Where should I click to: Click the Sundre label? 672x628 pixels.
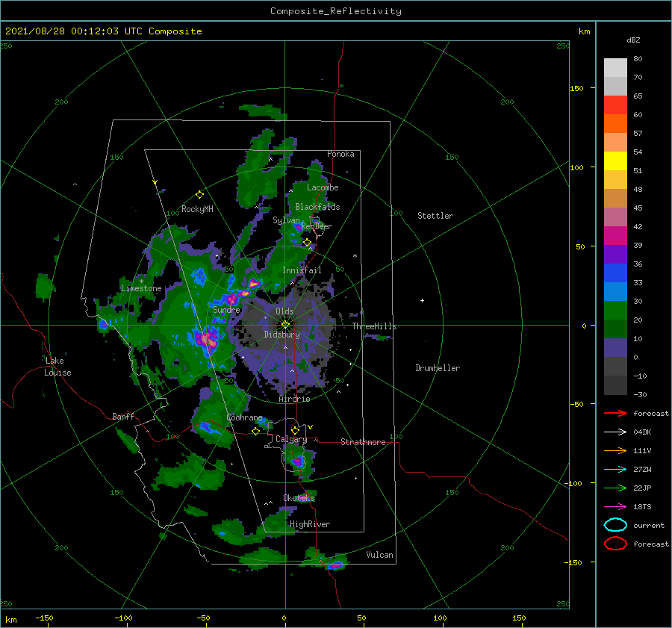point(227,310)
